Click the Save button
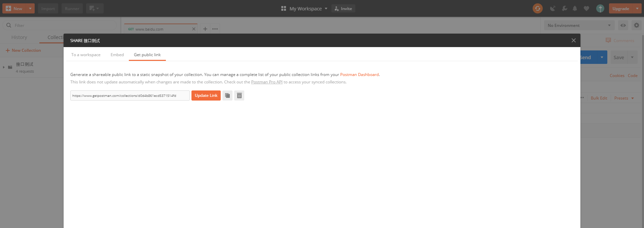This screenshot has height=228, width=644. [x=619, y=57]
